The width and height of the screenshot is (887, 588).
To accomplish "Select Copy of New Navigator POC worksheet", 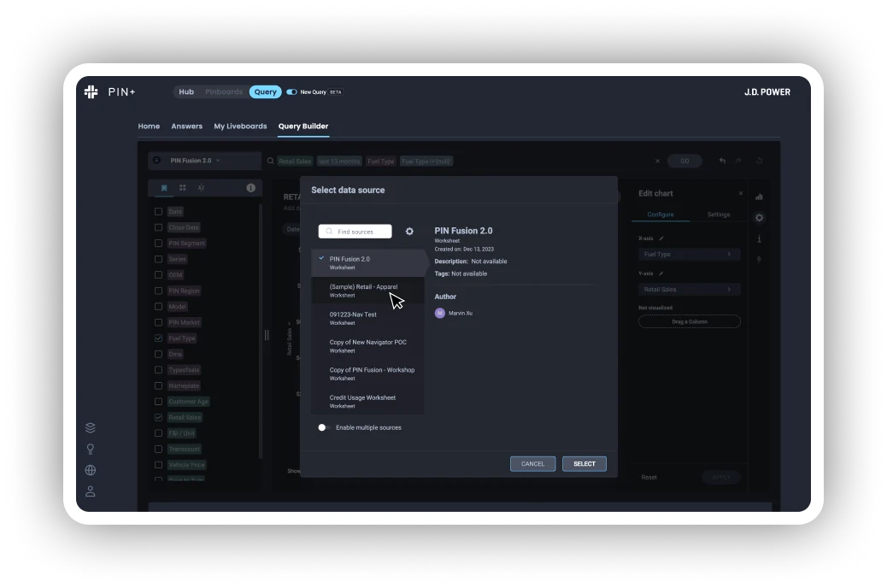I will [367, 346].
